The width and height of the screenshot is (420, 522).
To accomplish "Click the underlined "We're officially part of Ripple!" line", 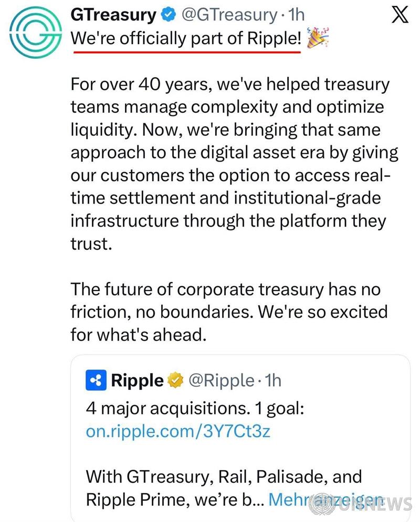I will pos(186,39).
